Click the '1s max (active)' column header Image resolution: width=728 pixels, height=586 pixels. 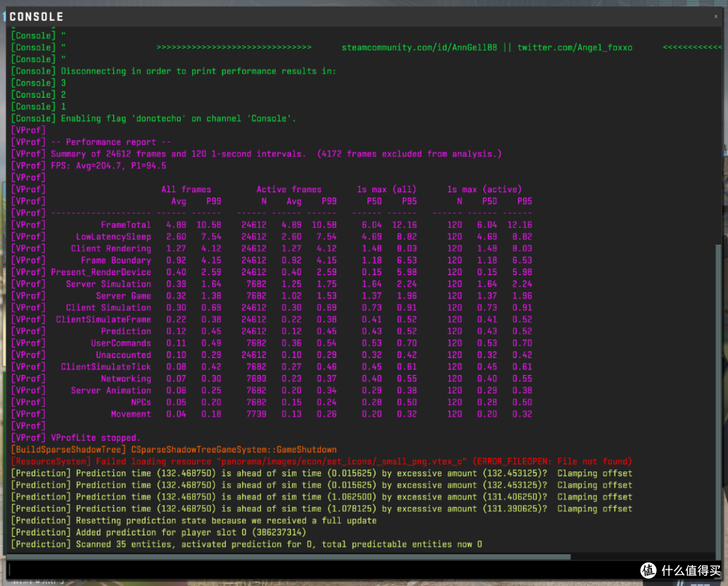pyautogui.click(x=484, y=189)
